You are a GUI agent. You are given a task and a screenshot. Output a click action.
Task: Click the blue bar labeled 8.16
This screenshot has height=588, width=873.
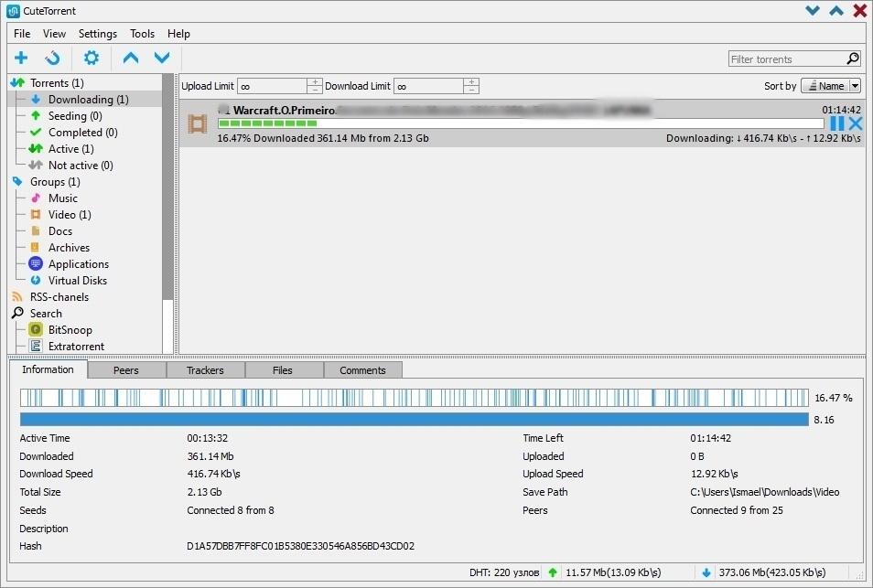coord(415,420)
